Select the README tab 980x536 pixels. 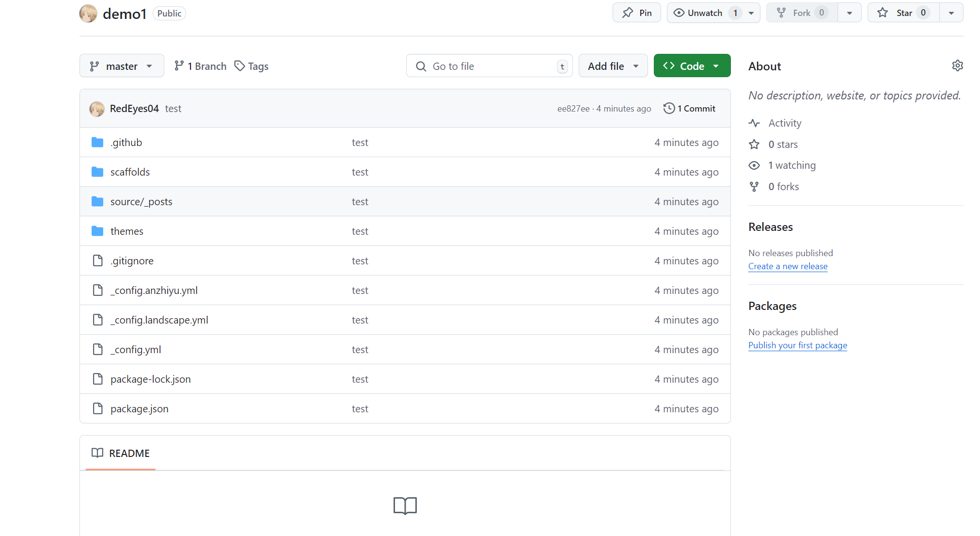121,453
